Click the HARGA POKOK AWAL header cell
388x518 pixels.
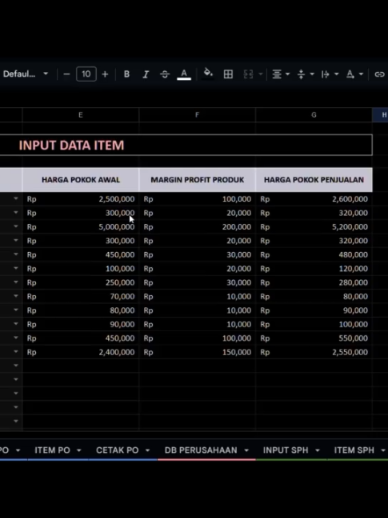pos(80,180)
